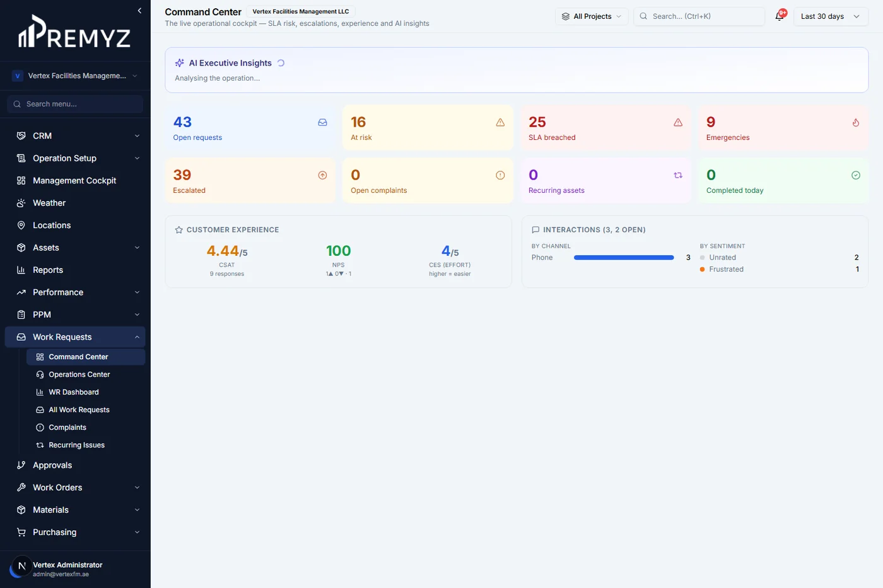Open the 25 SLA breached card

tap(606, 128)
